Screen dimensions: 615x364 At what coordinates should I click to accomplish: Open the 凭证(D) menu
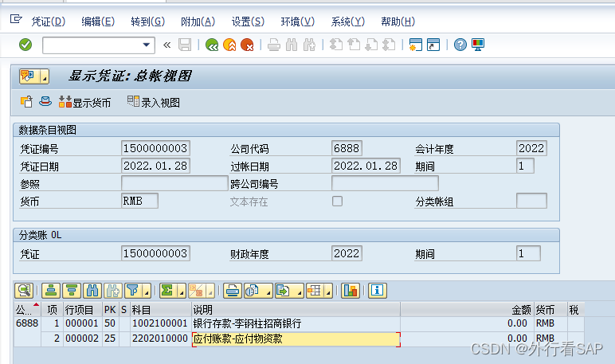tap(49, 22)
